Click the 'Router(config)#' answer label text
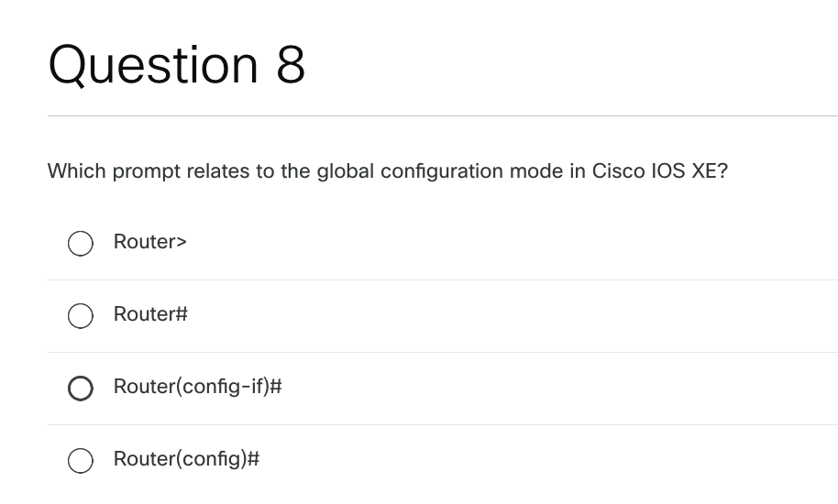The height and width of the screenshot is (504, 838). click(186, 459)
